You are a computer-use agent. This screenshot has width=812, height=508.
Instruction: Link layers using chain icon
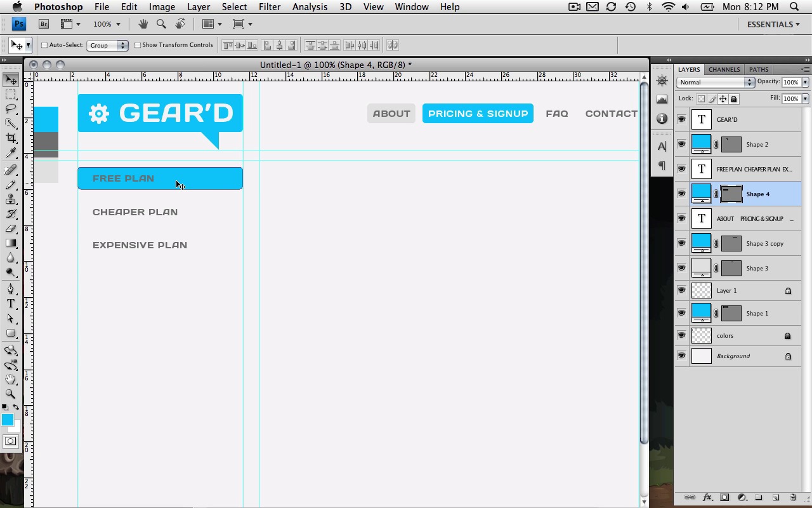coord(690,498)
